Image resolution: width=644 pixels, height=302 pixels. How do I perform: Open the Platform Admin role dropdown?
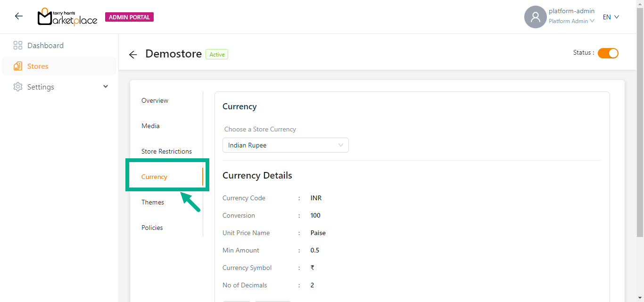pos(571,21)
